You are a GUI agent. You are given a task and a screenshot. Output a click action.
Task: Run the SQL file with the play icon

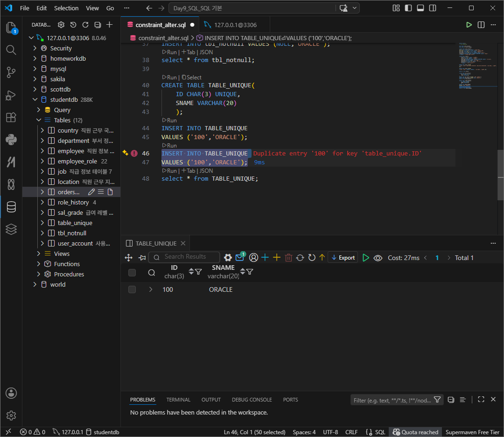tap(469, 25)
